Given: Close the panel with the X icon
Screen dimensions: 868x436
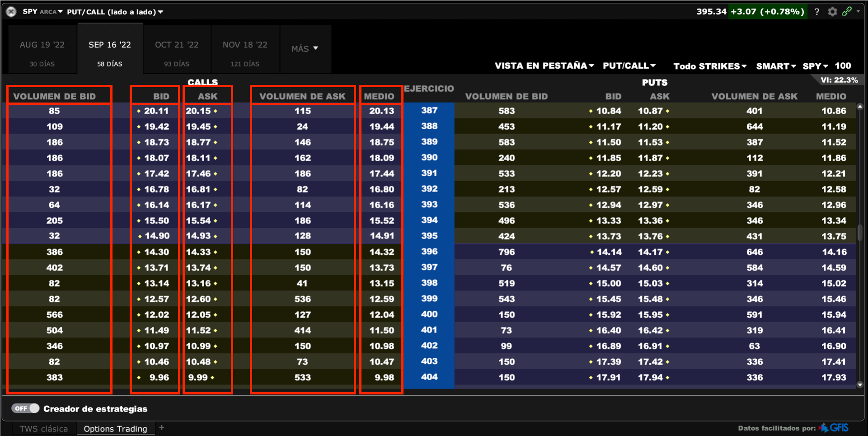Looking at the screenshot, I should [11, 12].
